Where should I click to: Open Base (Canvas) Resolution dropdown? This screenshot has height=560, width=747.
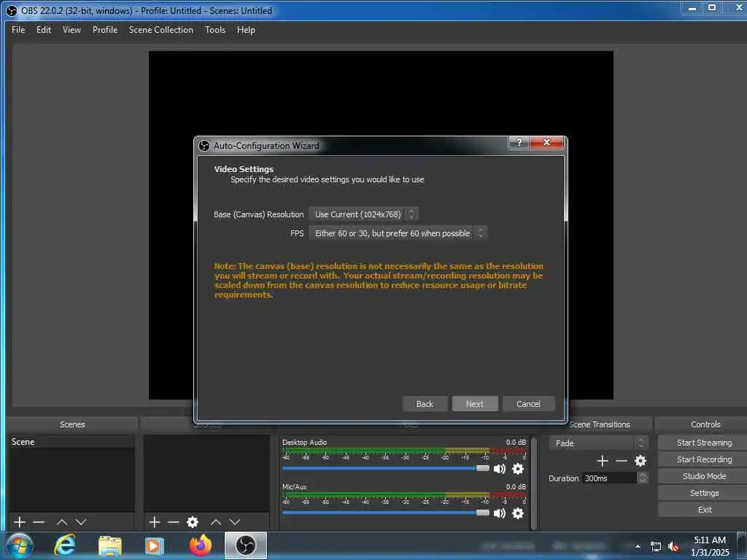[x=363, y=214]
